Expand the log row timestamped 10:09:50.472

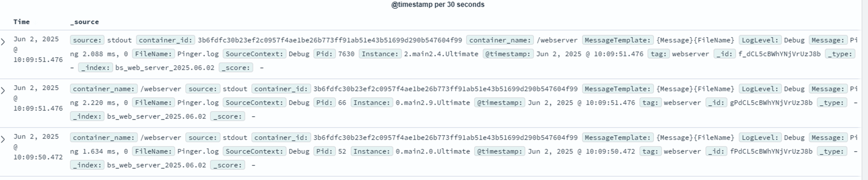3,139
